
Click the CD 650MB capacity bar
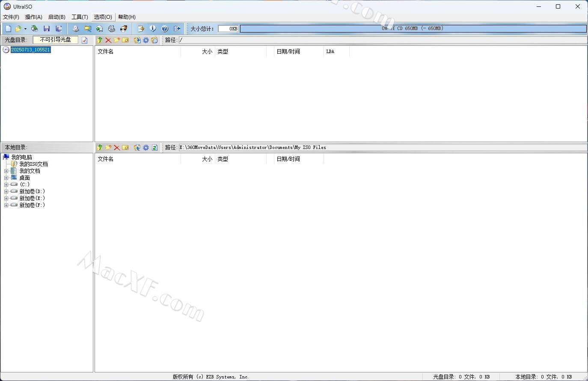[413, 29]
